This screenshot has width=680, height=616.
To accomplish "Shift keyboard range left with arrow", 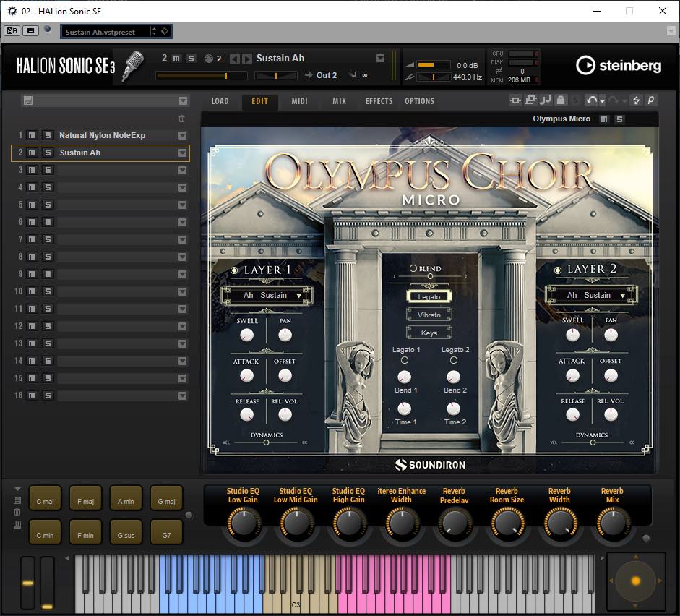I will [x=66, y=558].
